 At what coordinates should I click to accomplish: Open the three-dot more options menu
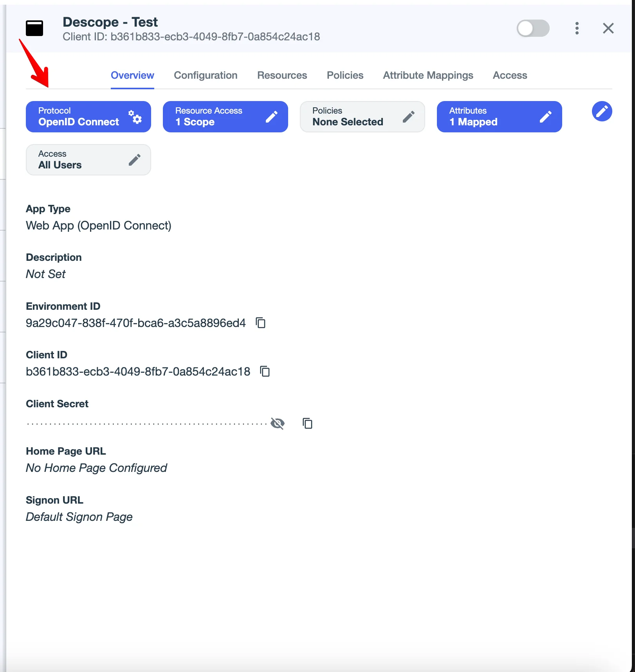click(x=577, y=28)
